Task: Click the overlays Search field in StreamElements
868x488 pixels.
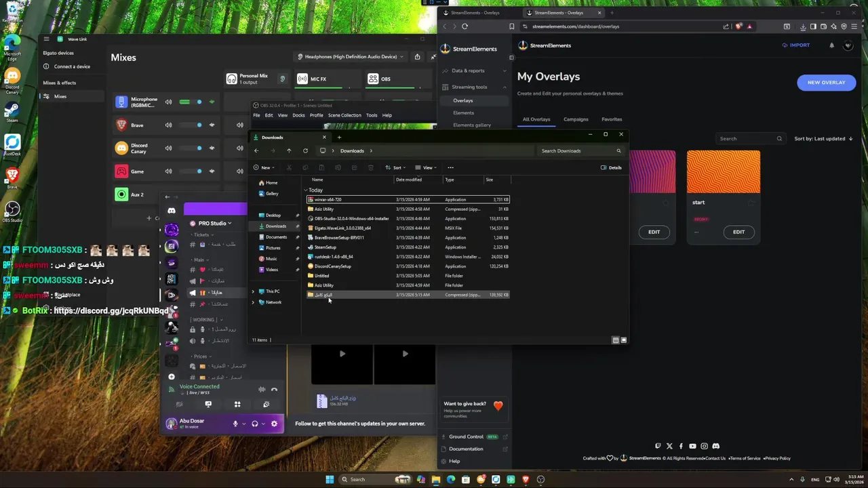Action: pos(749,139)
